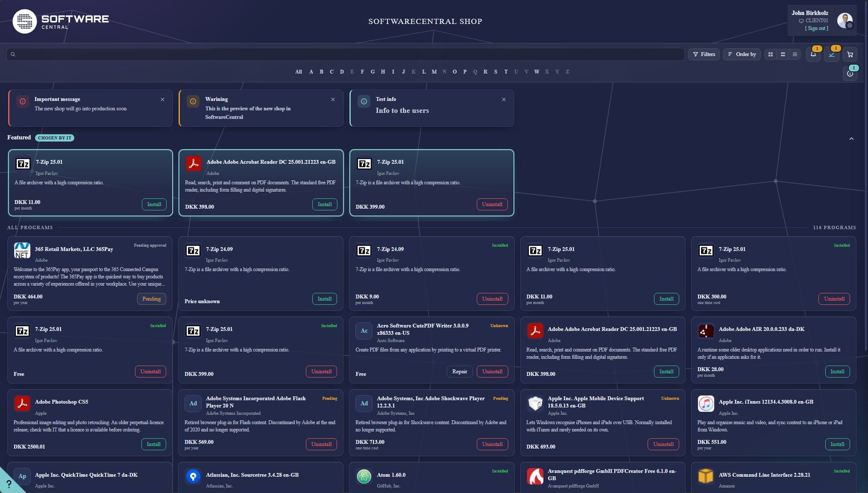
Task: Open the notifications bell icon
Action: (x=813, y=54)
